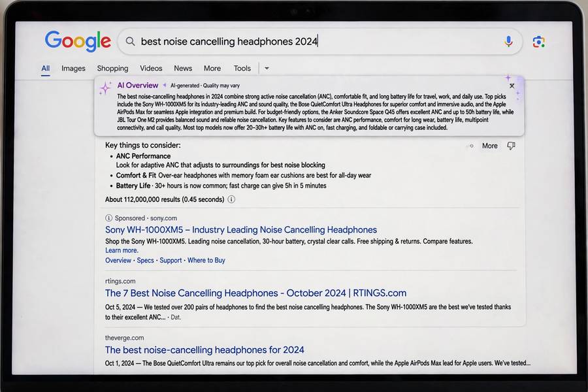Click the 'ANC Performance' bullet
Screen dimensions: 588x392
143,156
